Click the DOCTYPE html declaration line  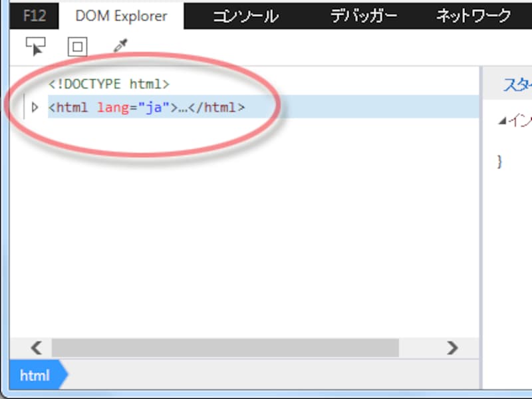(x=110, y=83)
